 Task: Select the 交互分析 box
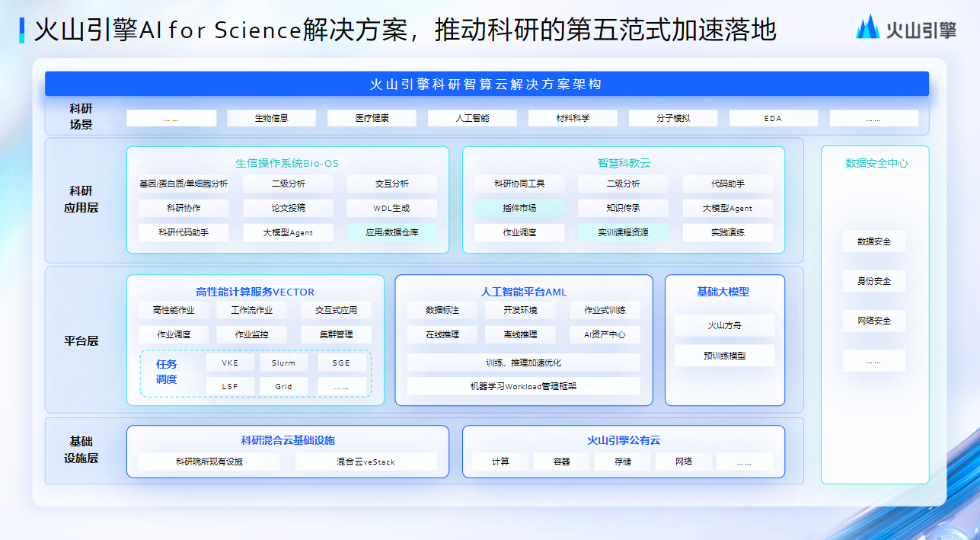coord(392,184)
